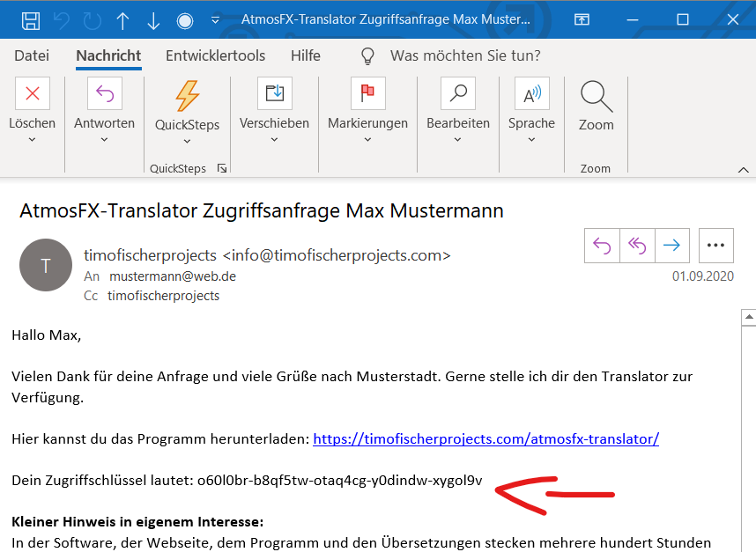The image size is (756, 552).
Task: Select the Nachricht ribbon tab
Action: pos(108,55)
